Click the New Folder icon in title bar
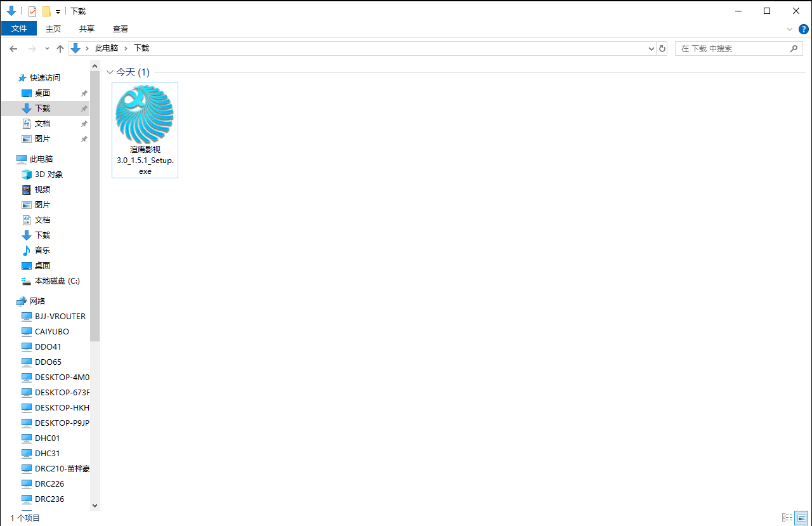 click(x=46, y=11)
